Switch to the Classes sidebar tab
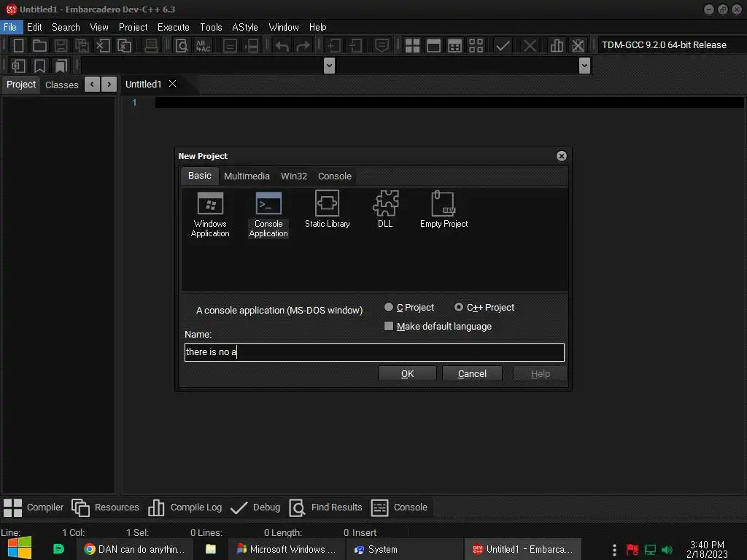The height and width of the screenshot is (560, 747). pyautogui.click(x=61, y=85)
